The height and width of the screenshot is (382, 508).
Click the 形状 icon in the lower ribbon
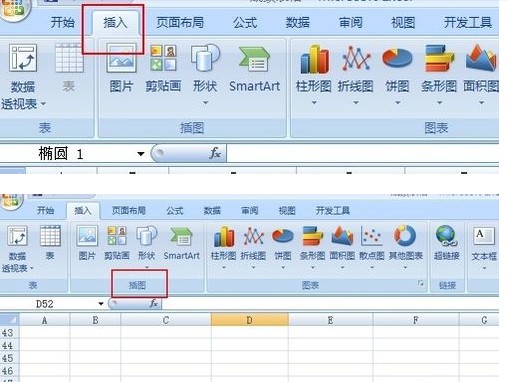[147, 236]
